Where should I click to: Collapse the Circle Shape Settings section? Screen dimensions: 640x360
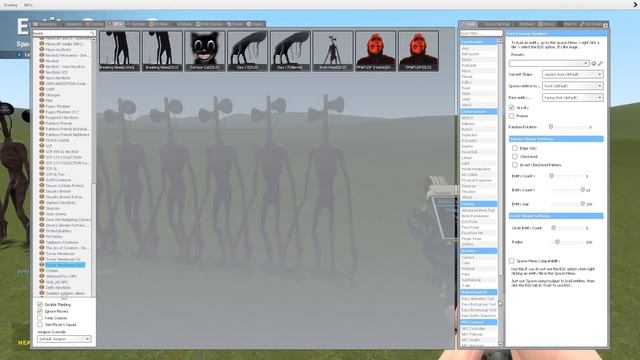click(x=556, y=216)
